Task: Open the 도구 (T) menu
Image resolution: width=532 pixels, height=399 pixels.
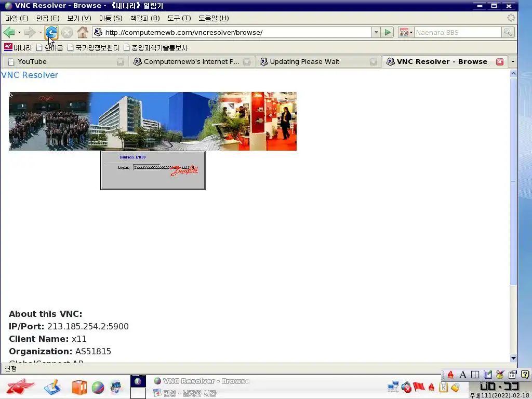Action: click(x=179, y=18)
